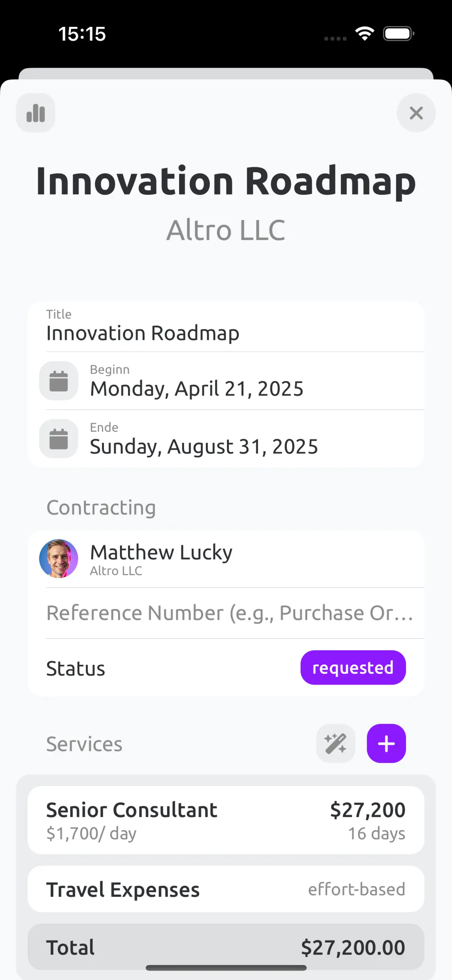452x980 pixels.
Task: Tap the Altro LLC subtitle under heading
Action: coord(226,230)
